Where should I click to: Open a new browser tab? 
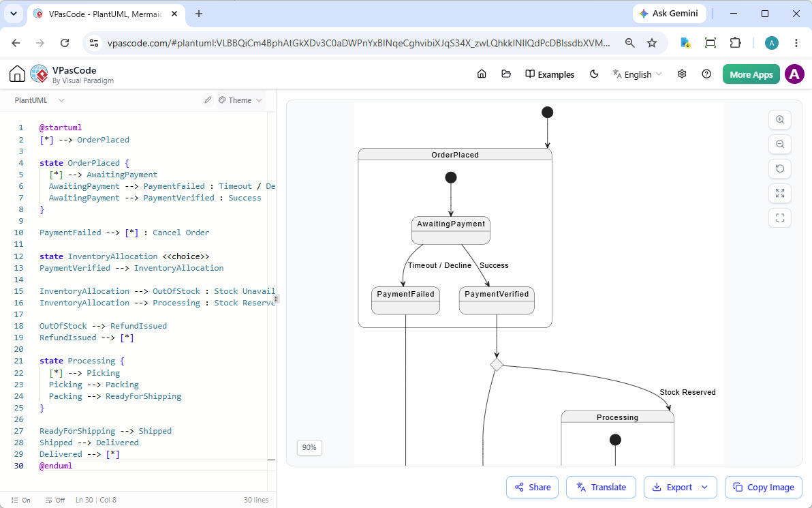point(199,14)
